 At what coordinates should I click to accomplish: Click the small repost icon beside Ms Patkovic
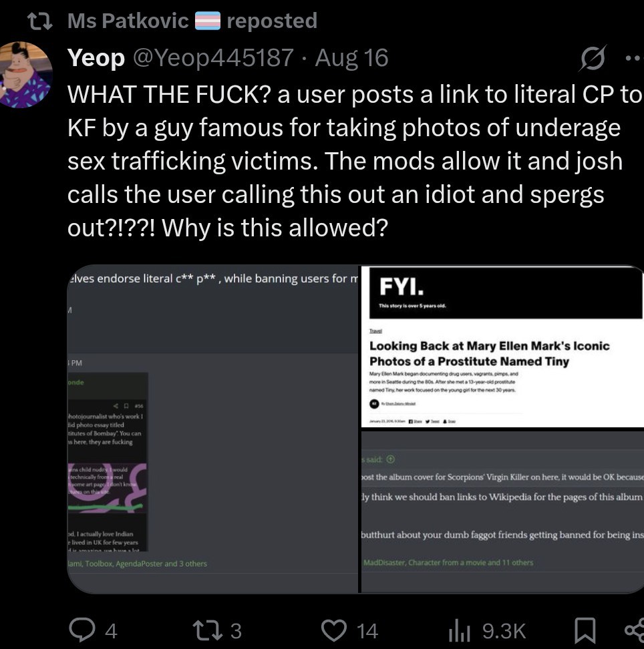tap(44, 21)
